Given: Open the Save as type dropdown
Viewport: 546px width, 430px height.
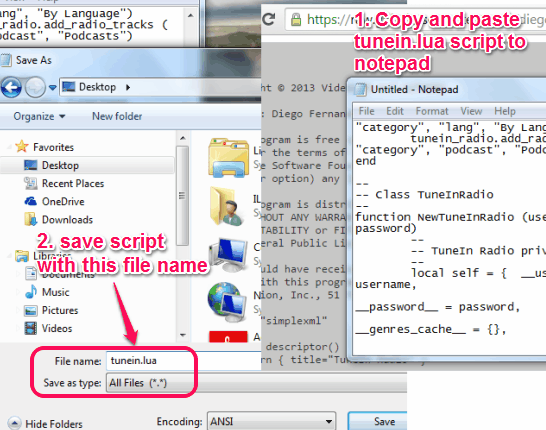Looking at the screenshot, I should (x=256, y=383).
